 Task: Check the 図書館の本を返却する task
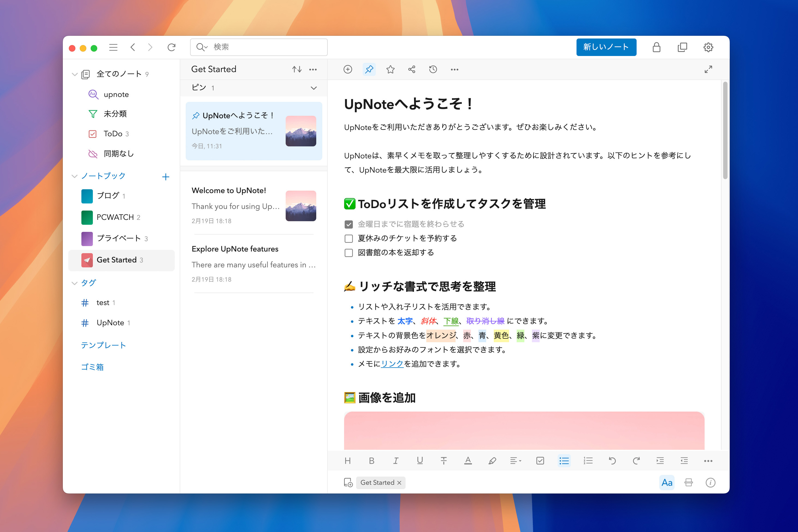click(348, 252)
